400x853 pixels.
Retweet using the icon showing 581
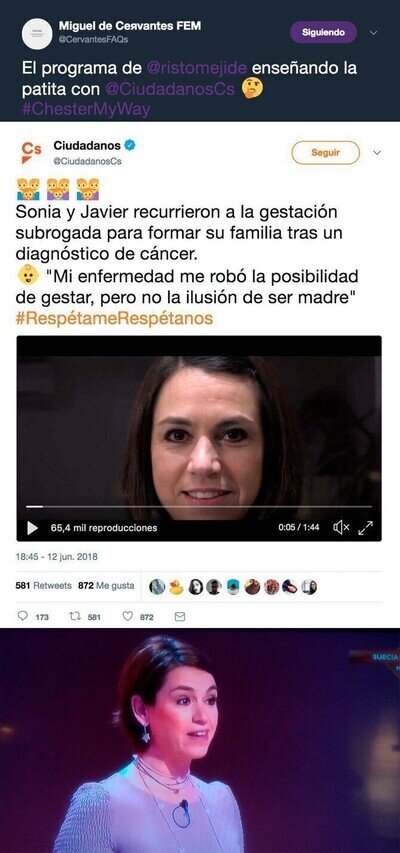(x=75, y=616)
